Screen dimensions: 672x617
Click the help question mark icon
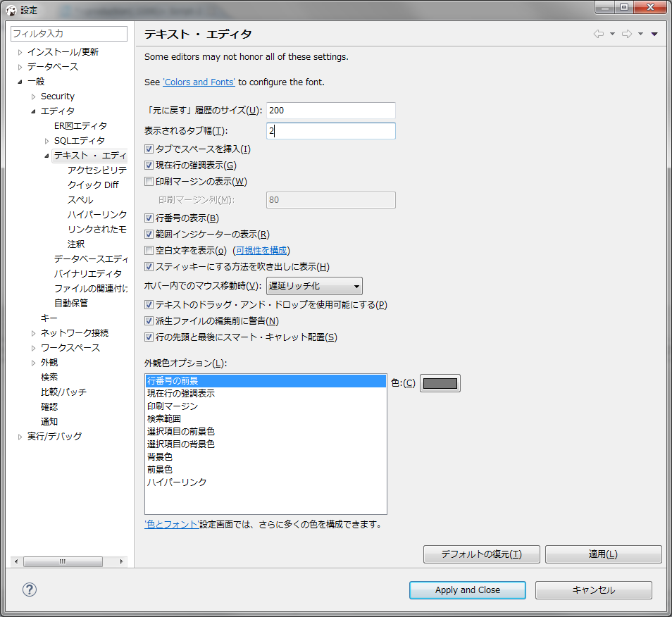(30, 590)
